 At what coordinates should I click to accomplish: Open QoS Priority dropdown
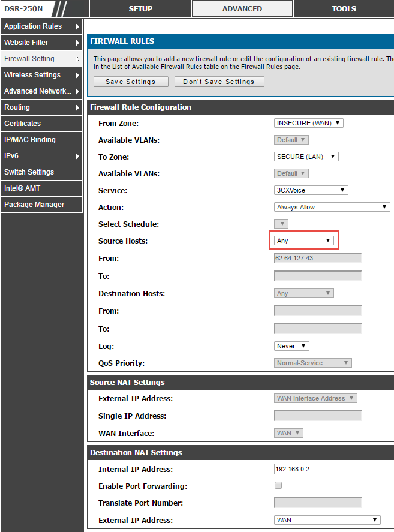point(312,363)
